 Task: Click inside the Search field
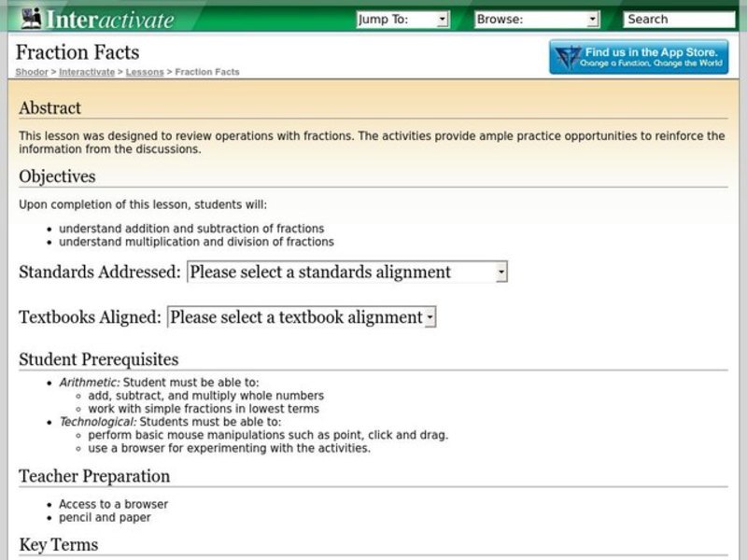[679, 19]
